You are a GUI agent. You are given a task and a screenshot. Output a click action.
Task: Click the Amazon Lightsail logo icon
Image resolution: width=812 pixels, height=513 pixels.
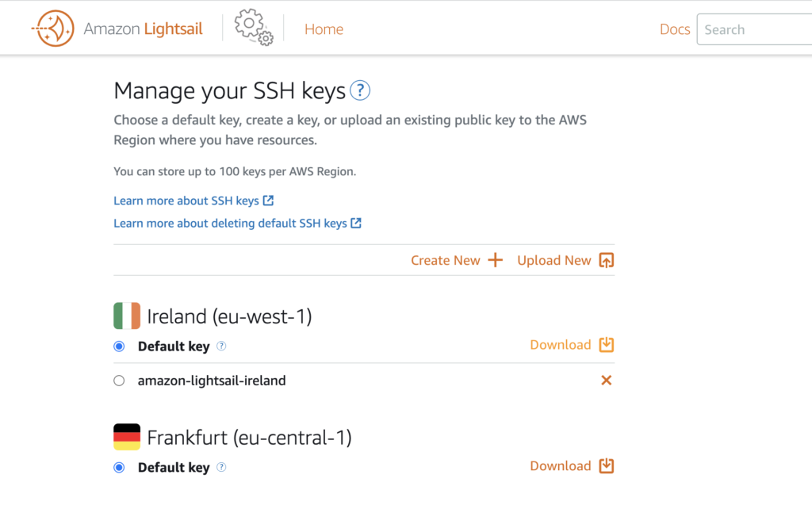pos(53,29)
